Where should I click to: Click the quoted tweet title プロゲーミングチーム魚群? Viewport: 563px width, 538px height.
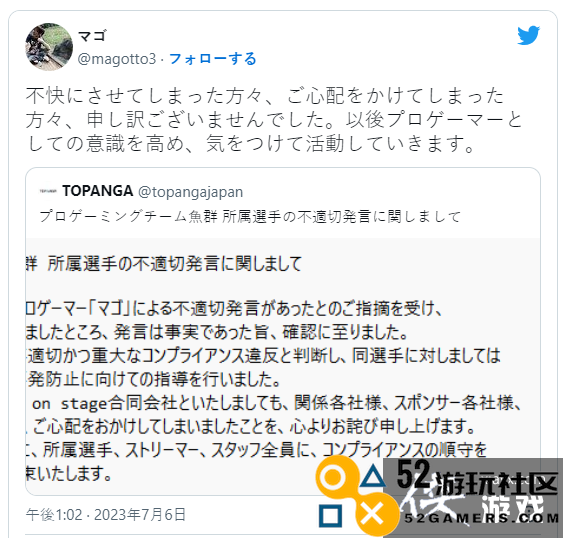(x=128, y=217)
